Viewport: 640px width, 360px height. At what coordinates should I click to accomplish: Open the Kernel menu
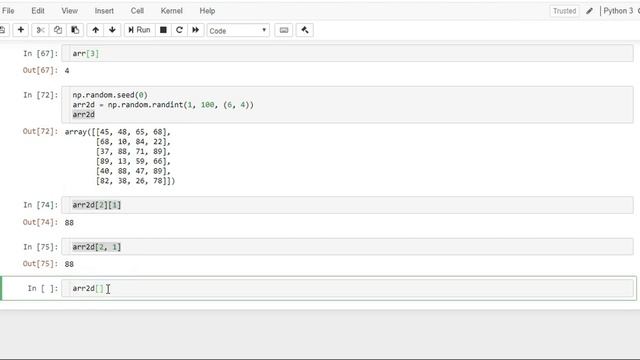[x=171, y=11]
